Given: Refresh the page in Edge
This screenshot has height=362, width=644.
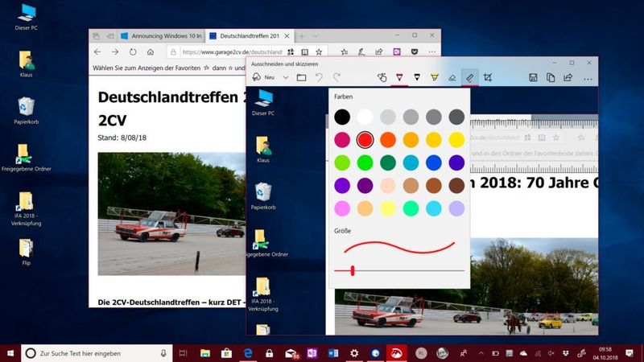Looking at the screenshot, I should coord(133,52).
